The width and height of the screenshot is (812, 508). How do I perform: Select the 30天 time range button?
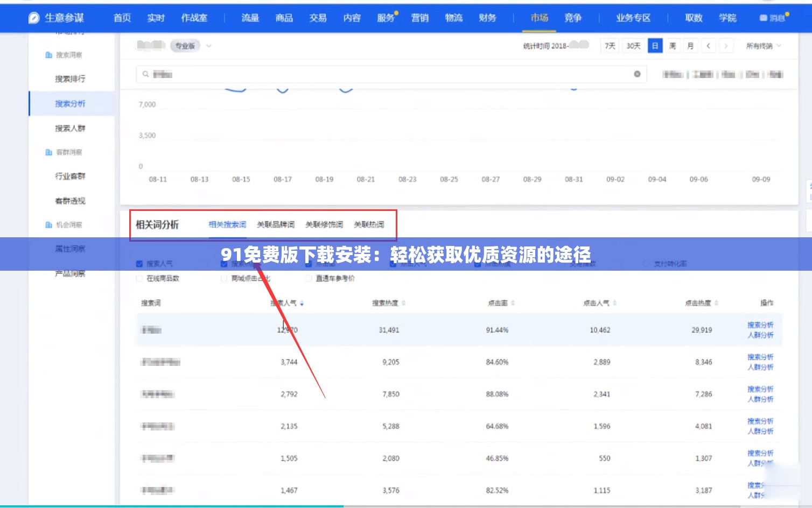tap(633, 46)
